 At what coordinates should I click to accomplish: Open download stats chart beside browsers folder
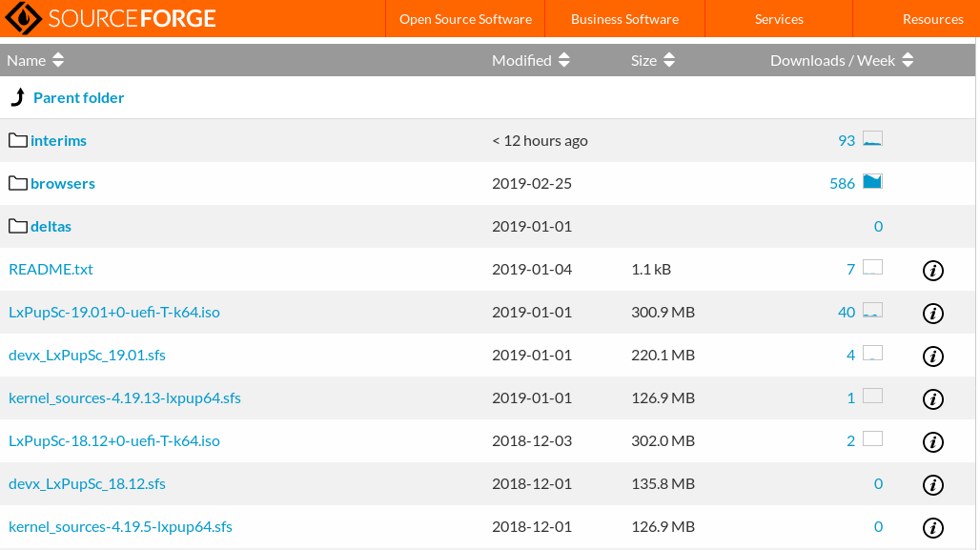[869, 181]
